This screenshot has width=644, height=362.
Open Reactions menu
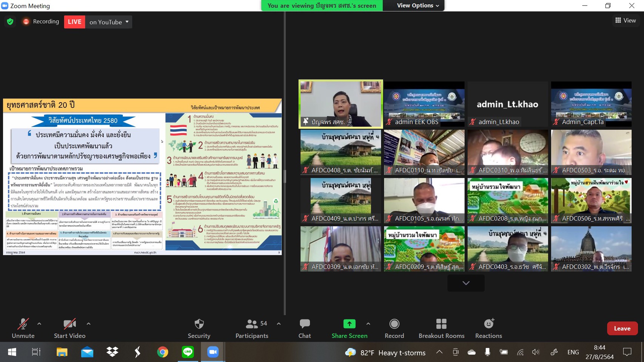click(x=488, y=328)
